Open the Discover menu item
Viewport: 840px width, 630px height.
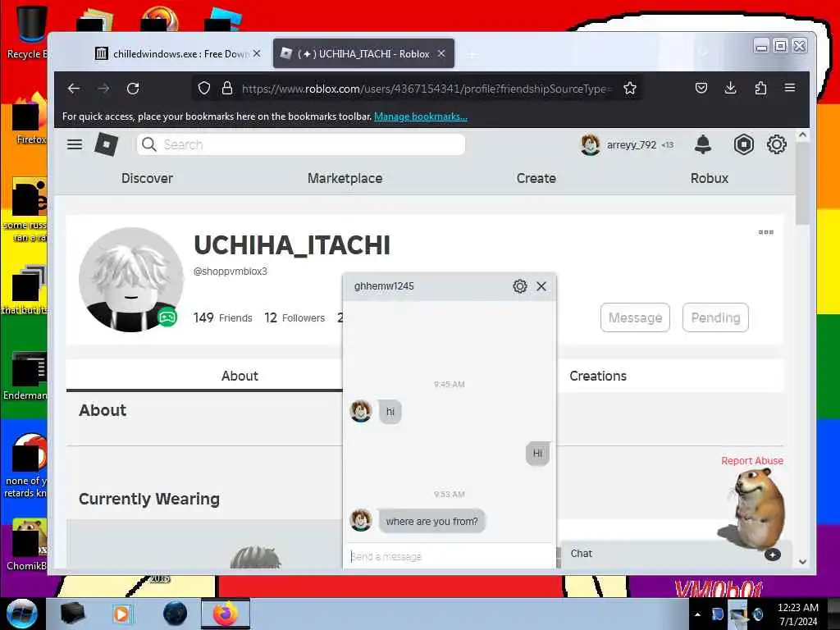pos(147,178)
